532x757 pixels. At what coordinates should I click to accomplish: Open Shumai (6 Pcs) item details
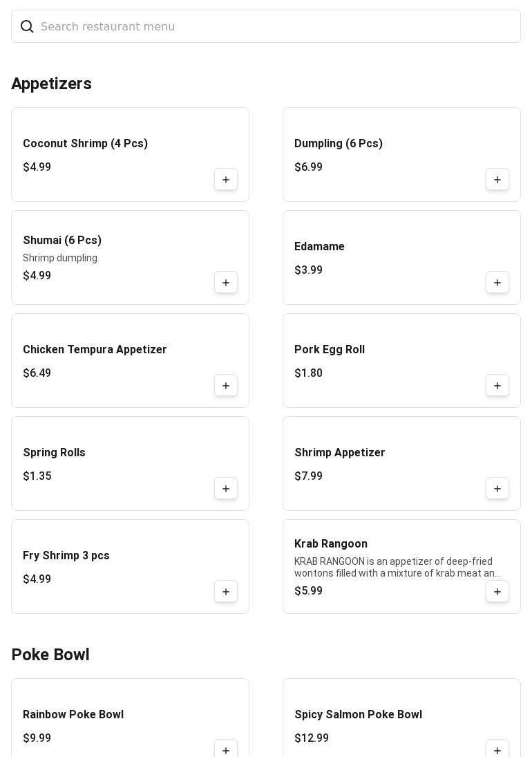(x=62, y=241)
